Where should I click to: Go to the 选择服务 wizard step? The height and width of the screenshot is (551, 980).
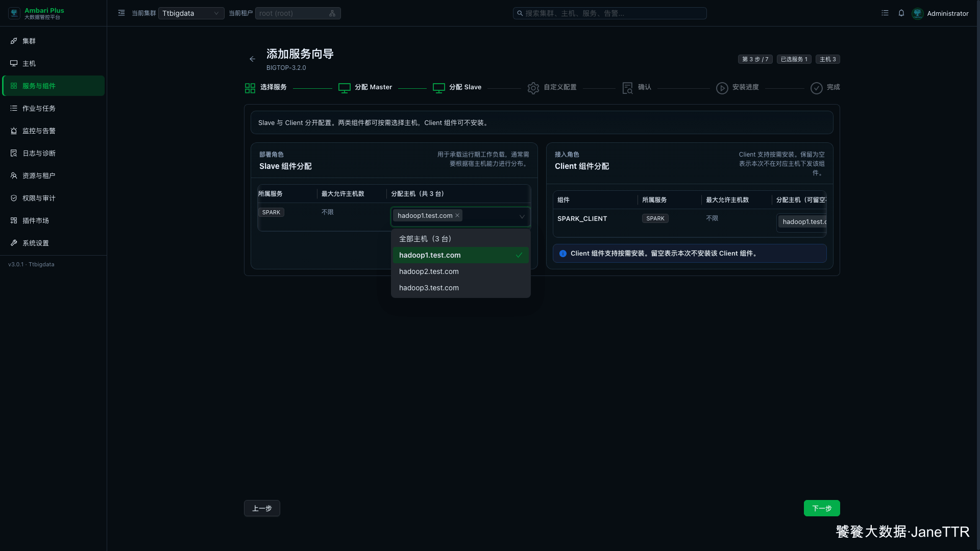(x=265, y=88)
